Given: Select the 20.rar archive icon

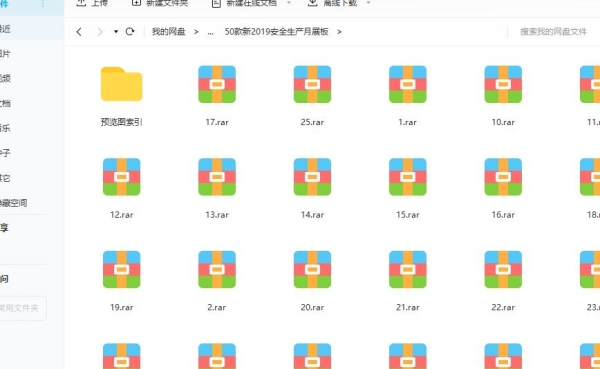Looking at the screenshot, I should click(312, 269).
